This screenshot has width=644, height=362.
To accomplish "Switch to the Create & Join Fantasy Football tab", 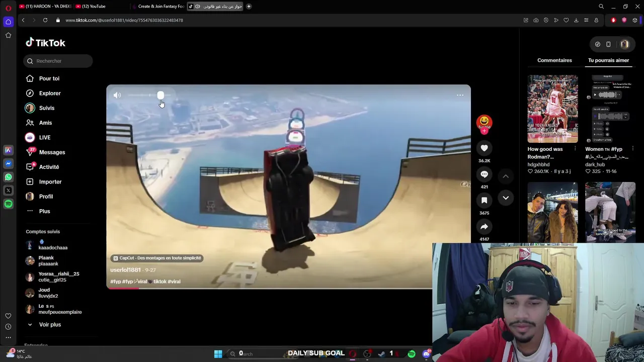I will [x=157, y=7].
